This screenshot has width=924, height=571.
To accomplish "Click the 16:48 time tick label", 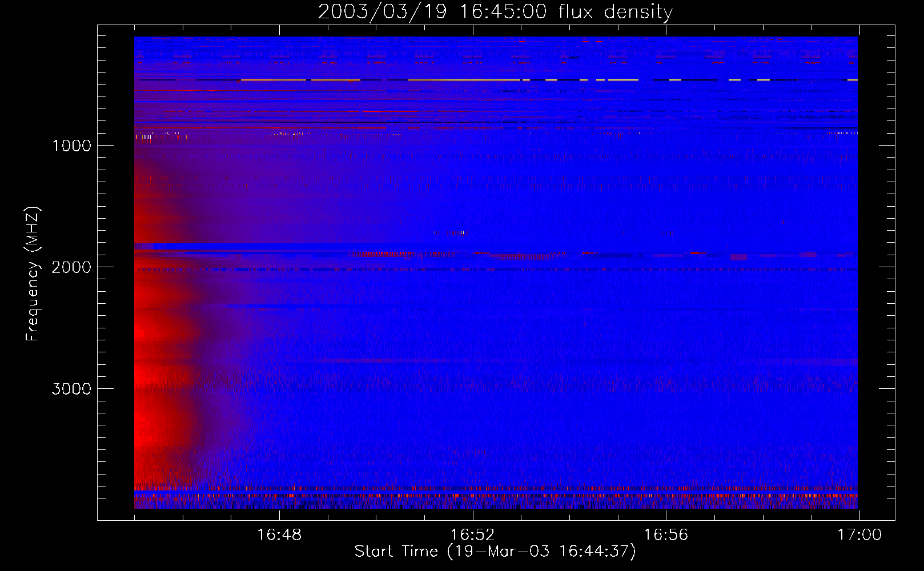I will (279, 535).
